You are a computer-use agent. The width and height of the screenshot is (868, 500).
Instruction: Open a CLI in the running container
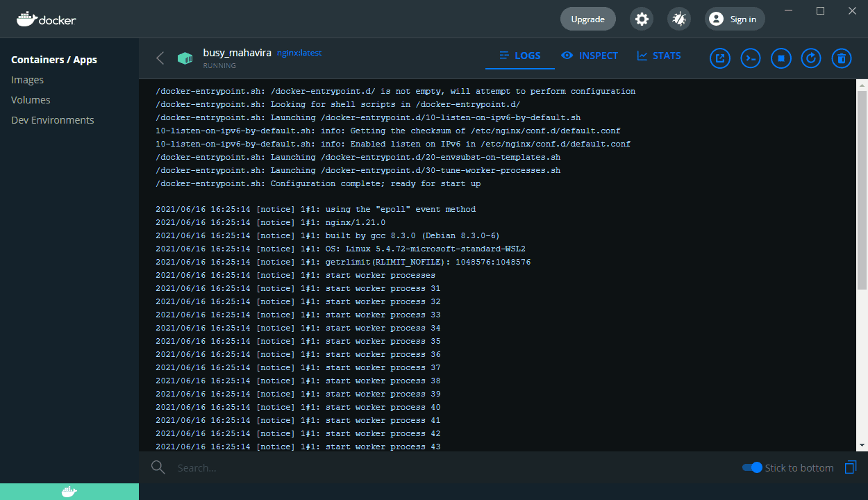point(750,58)
